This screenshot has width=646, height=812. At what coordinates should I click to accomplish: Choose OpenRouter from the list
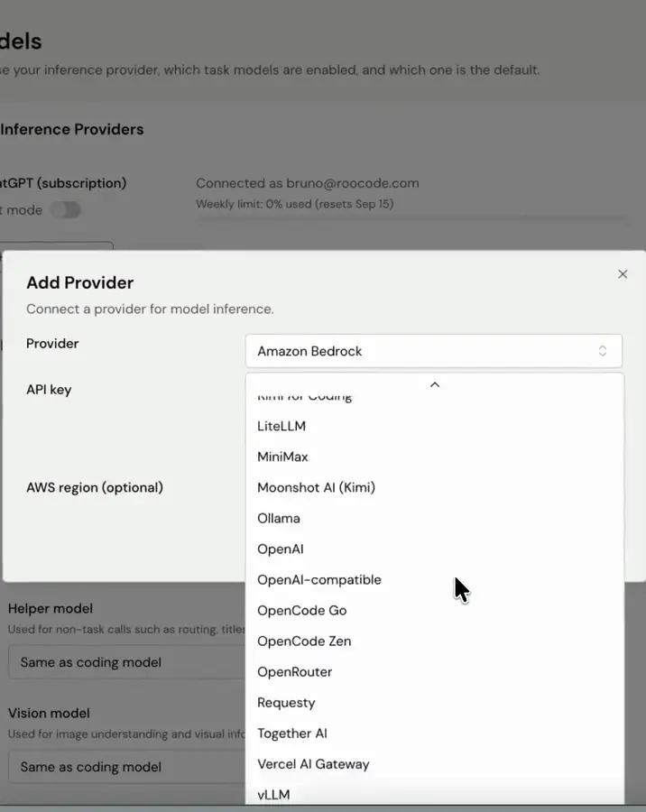tap(435, 671)
